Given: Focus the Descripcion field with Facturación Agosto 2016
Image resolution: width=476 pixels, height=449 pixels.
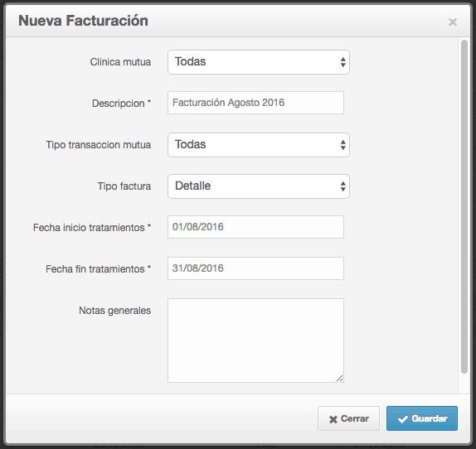Looking at the screenshot, I should click(x=255, y=103).
